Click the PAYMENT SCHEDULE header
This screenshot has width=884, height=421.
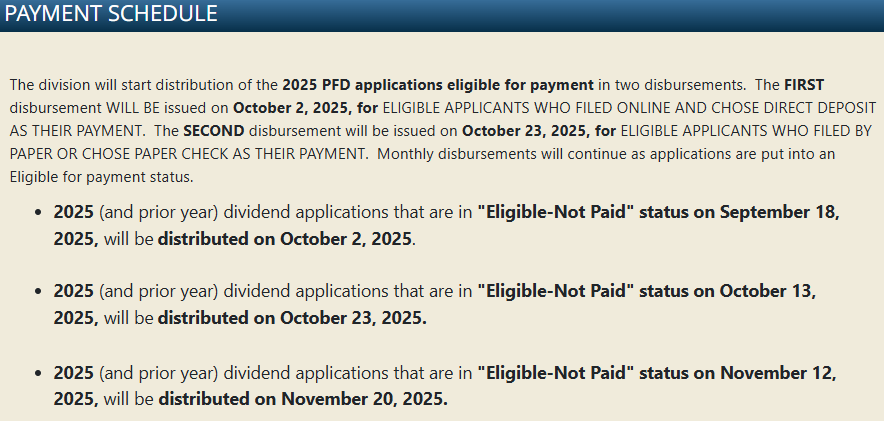(110, 14)
